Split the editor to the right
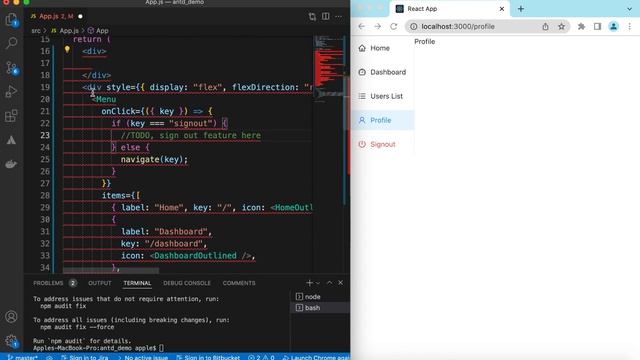This screenshot has height=360, width=640. pyautogui.click(x=326, y=16)
